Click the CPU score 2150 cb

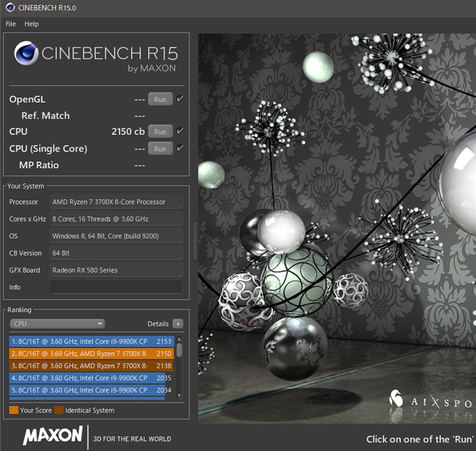click(x=128, y=131)
